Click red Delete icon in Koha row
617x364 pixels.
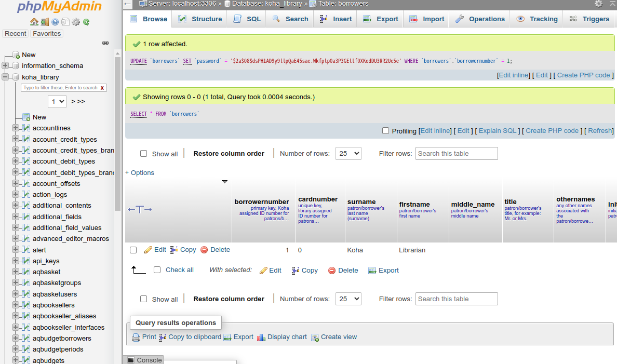204,250
